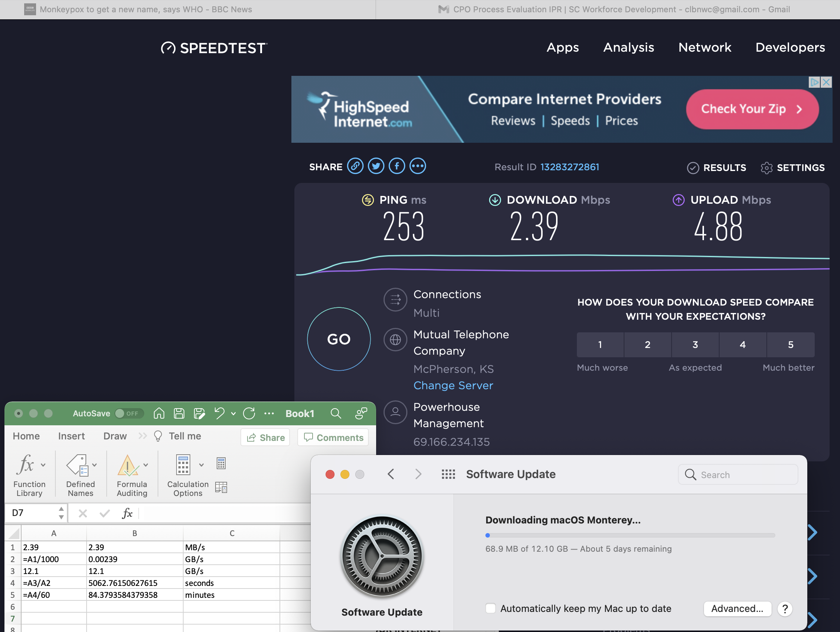This screenshot has width=840, height=632.
Task: Click the undo icon in Excel
Action: [219, 413]
